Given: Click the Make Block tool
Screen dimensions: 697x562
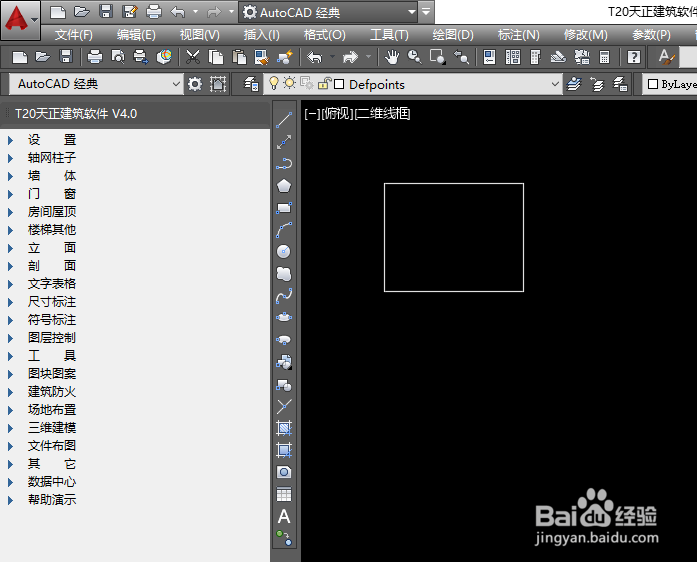Looking at the screenshot, I should tap(284, 385).
